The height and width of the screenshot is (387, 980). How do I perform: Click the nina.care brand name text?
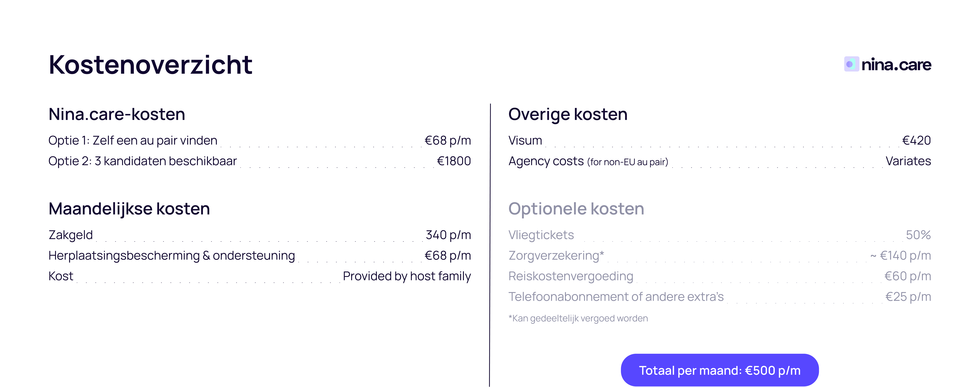pos(896,65)
